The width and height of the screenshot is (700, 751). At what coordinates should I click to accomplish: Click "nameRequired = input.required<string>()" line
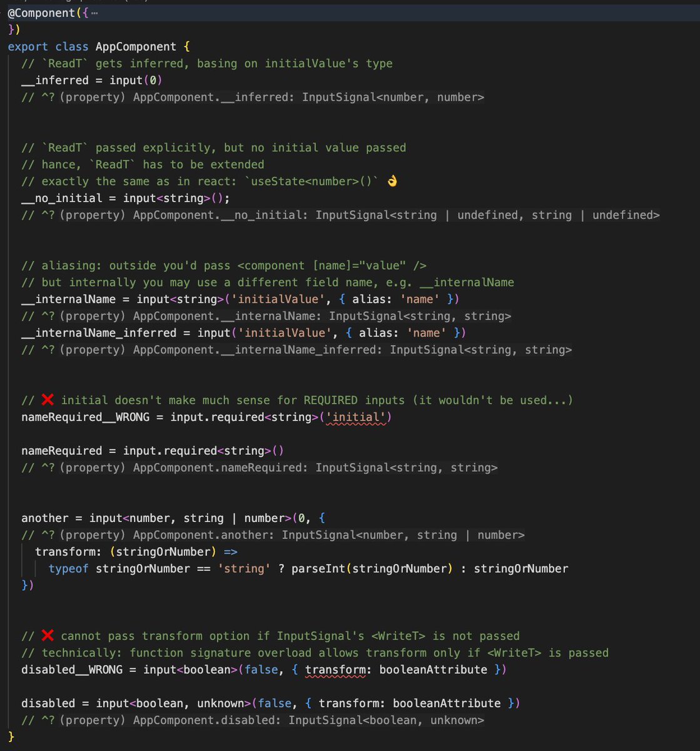click(153, 451)
